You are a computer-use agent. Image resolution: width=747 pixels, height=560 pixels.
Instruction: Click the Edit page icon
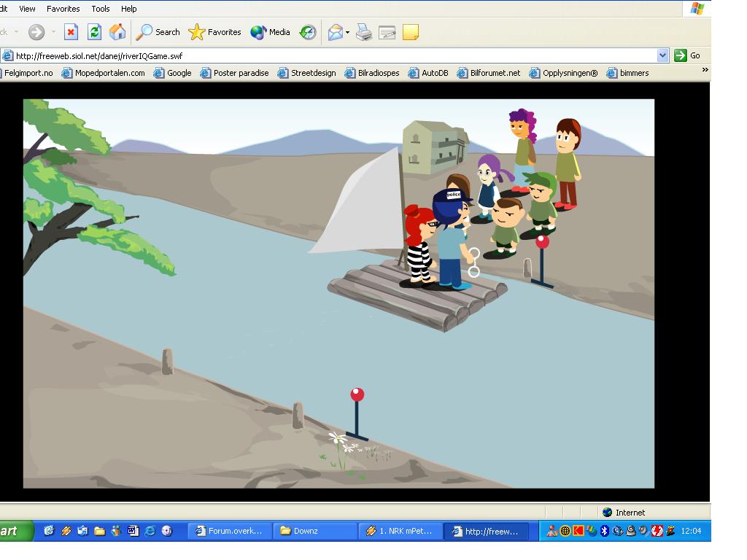pos(387,32)
